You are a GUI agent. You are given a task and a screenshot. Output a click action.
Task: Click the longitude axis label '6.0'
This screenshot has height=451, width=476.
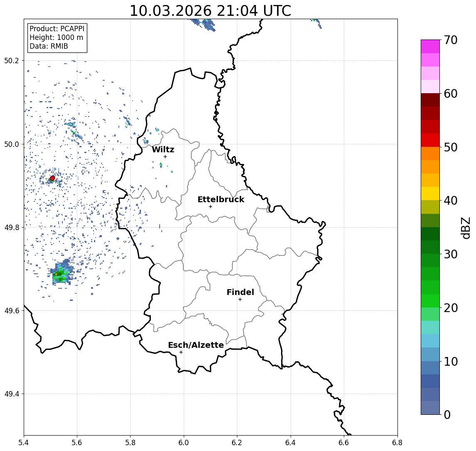[184, 443]
